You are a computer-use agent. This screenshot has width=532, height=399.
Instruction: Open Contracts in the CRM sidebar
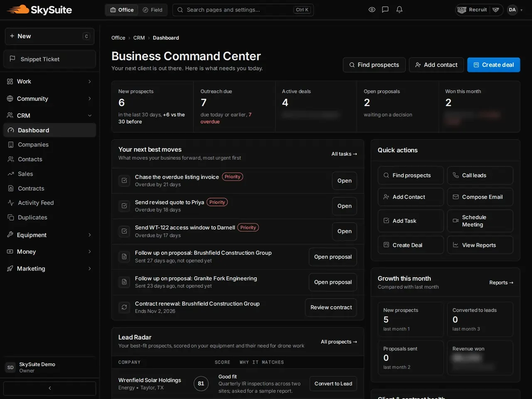[x=49, y=188]
